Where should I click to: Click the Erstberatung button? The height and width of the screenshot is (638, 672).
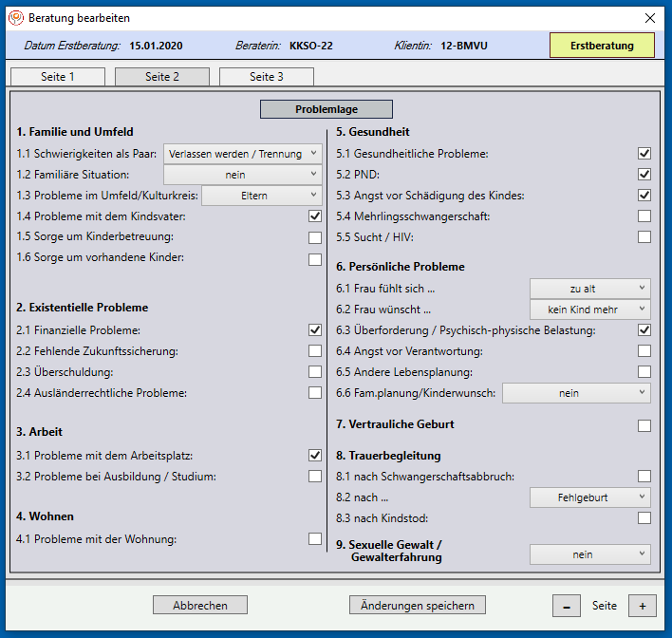point(602,46)
